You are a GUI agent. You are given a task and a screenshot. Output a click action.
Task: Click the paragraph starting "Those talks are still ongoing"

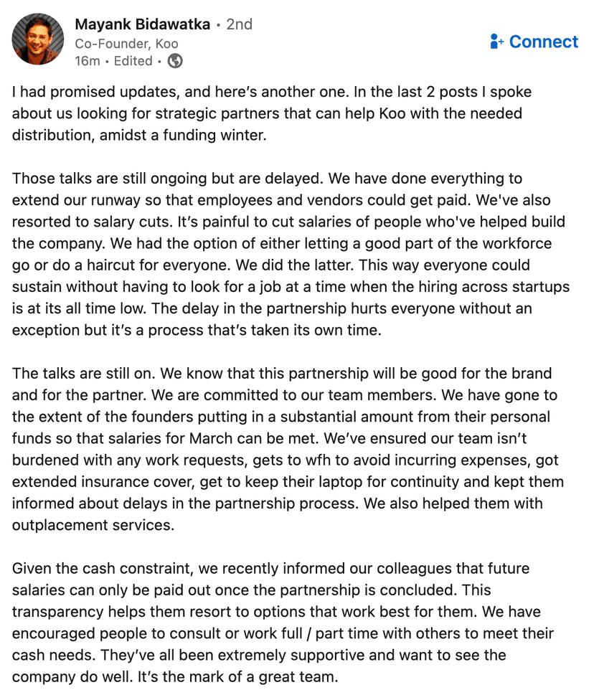pyautogui.click(x=287, y=254)
